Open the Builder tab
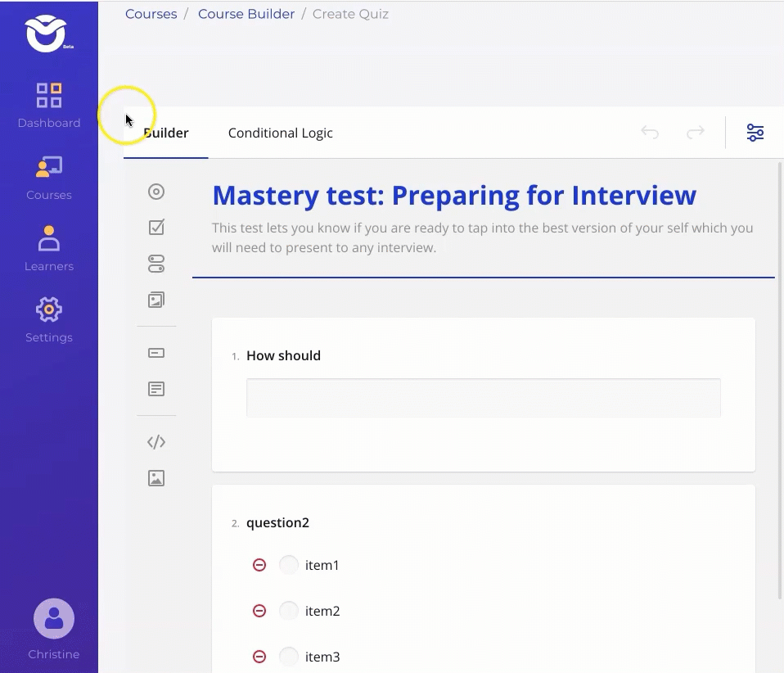784x673 pixels. click(x=166, y=133)
